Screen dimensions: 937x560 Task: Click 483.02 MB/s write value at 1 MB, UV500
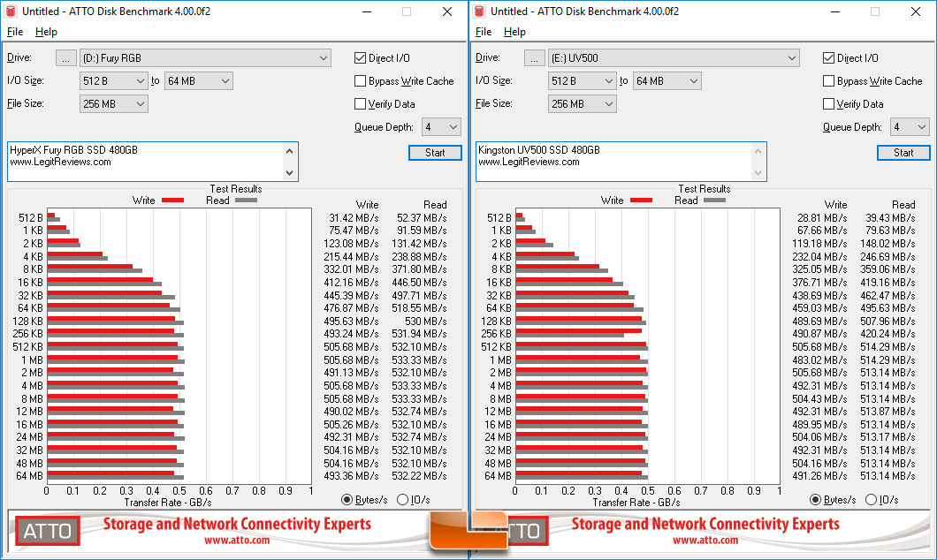[819, 360]
